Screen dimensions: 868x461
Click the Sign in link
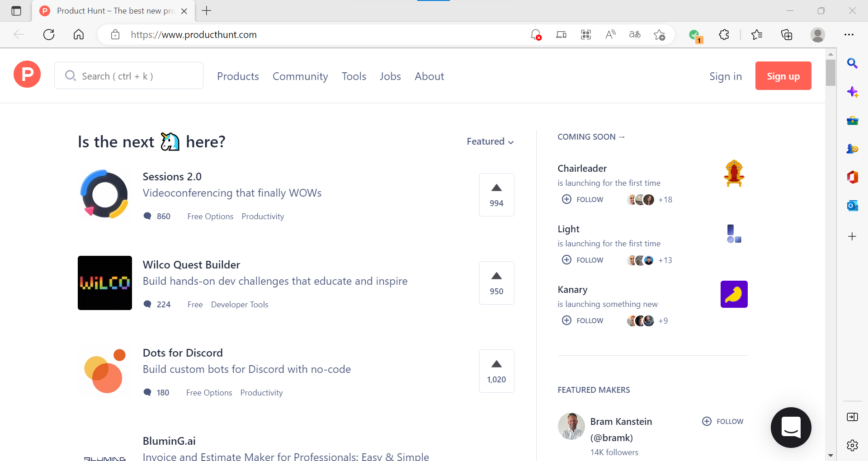click(726, 76)
